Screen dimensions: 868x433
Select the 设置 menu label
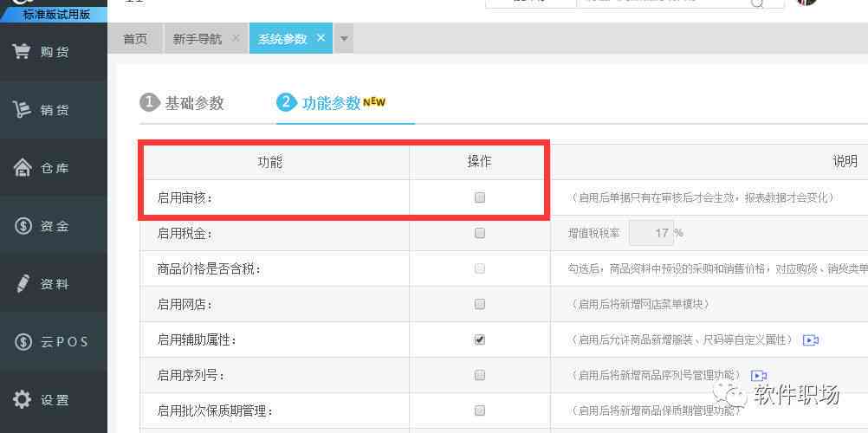point(55,400)
